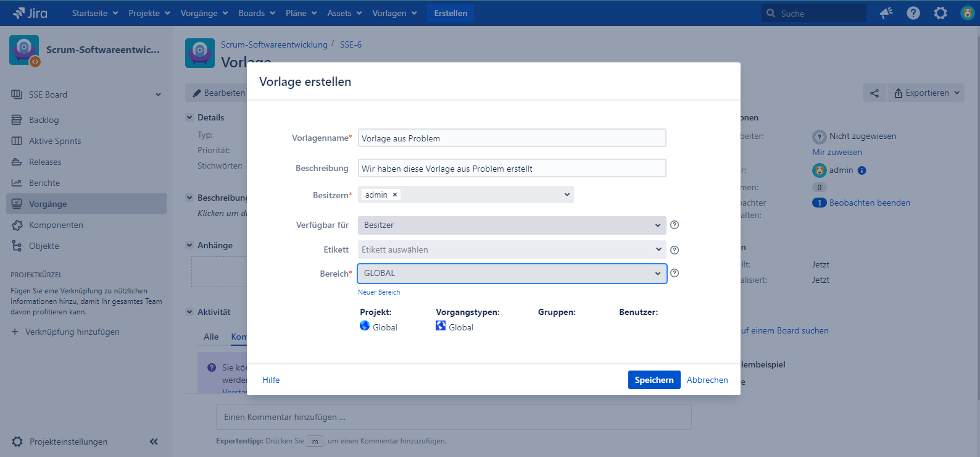Image resolution: width=980 pixels, height=457 pixels.
Task: Collapse the sidebar with double-chevron icon
Action: click(154, 442)
